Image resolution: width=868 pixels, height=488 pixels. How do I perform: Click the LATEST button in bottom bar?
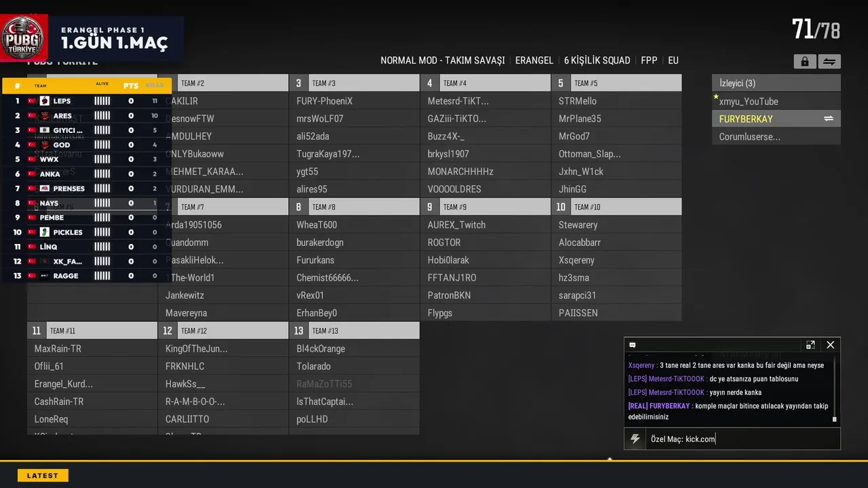coord(43,476)
